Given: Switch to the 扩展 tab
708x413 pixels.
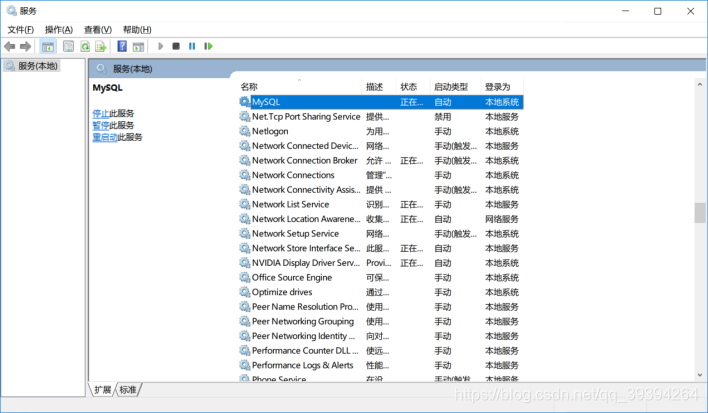Looking at the screenshot, I should tap(103, 390).
